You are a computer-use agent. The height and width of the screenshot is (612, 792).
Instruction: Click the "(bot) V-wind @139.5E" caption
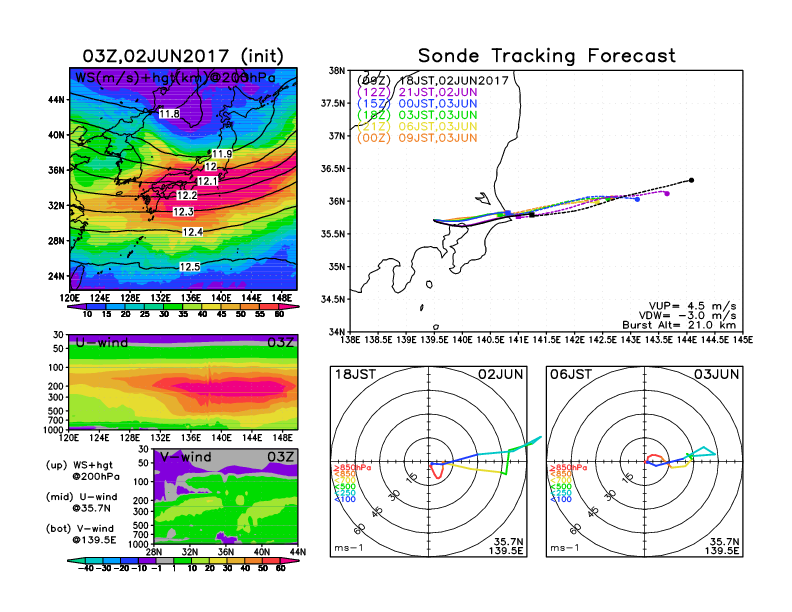(80, 534)
